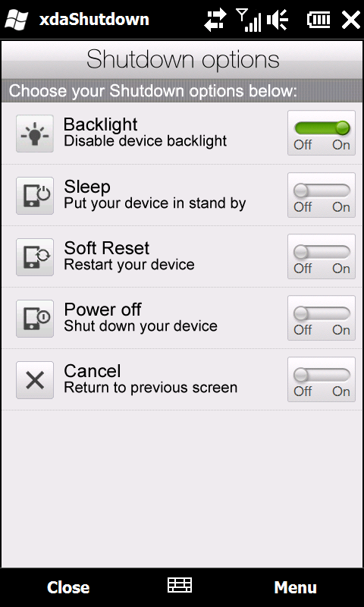
Task: Close xdaShutdown with the top X
Action: [351, 20]
